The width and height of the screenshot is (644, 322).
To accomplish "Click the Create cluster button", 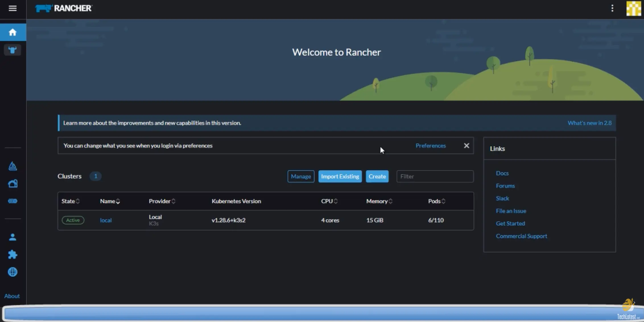I will click(x=377, y=176).
